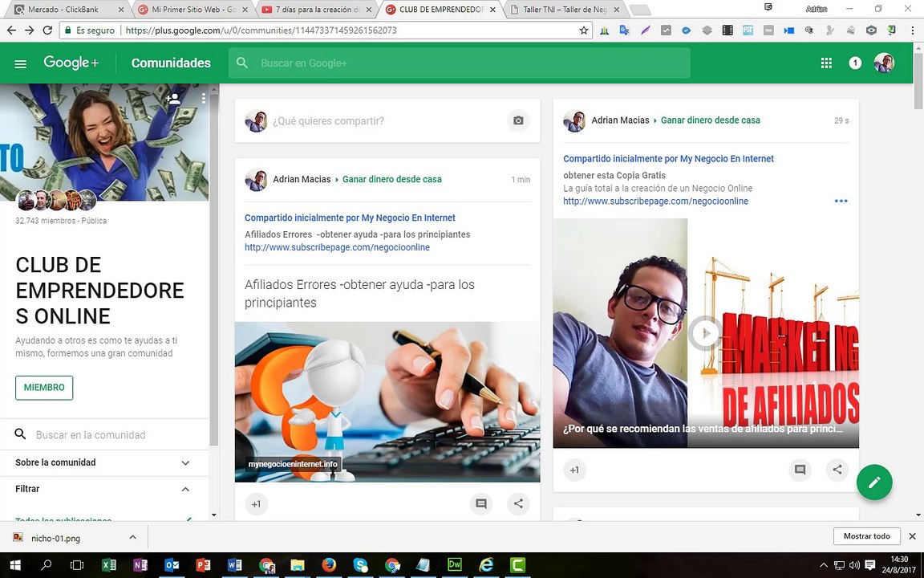Open subscribepage link in Afiliados Errores post
Screen dimensions: 924x578
[337, 248]
